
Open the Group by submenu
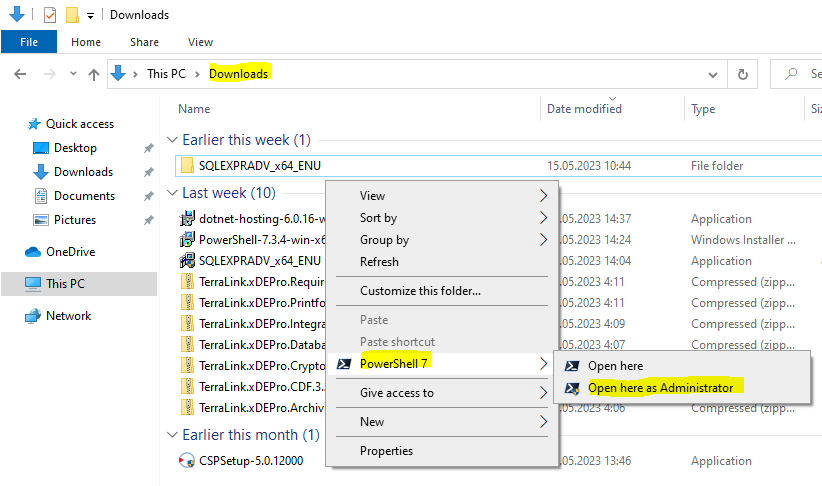442,240
